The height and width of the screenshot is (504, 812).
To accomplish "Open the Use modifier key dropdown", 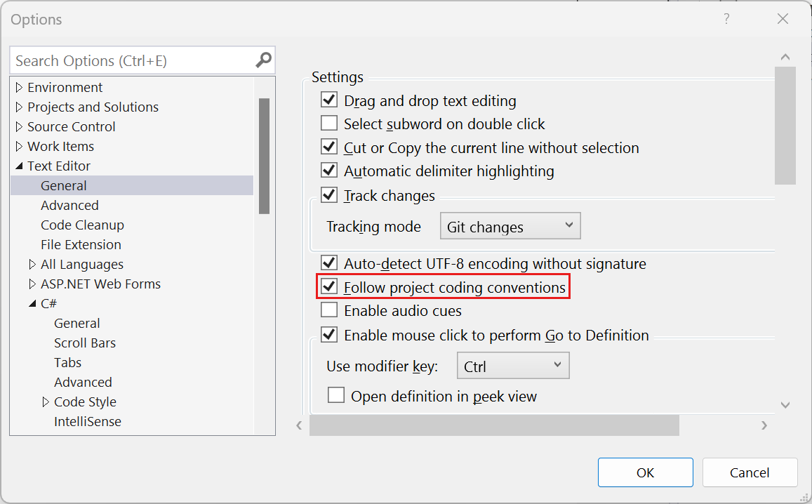I will point(513,365).
